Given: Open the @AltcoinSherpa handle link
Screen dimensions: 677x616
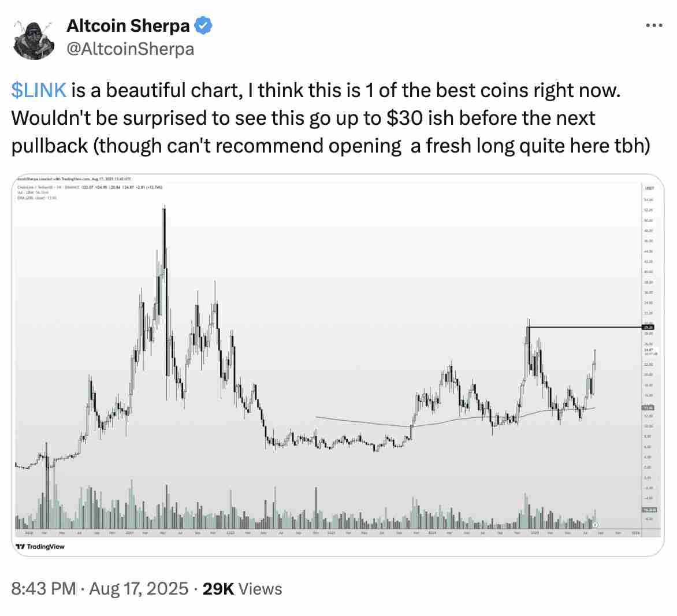Looking at the screenshot, I should (x=131, y=49).
